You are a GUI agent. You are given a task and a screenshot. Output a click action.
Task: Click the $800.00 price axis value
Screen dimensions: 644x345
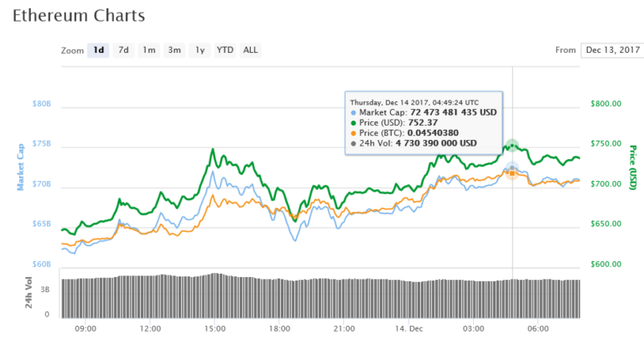pyautogui.click(x=605, y=104)
